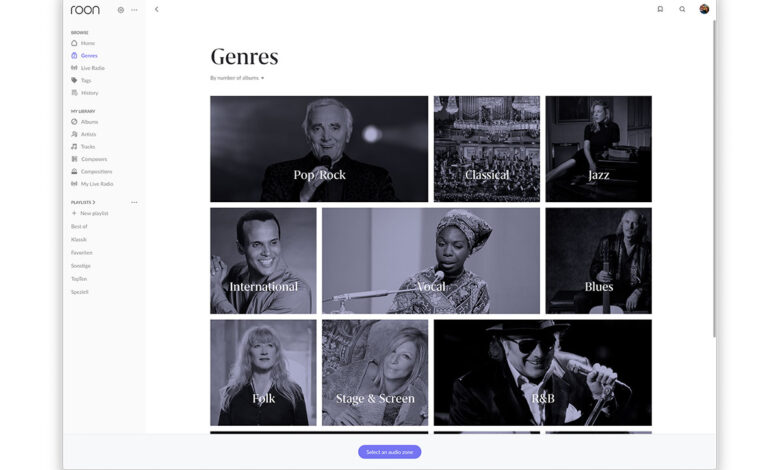Open the bookmarks icon in top bar

click(660, 9)
